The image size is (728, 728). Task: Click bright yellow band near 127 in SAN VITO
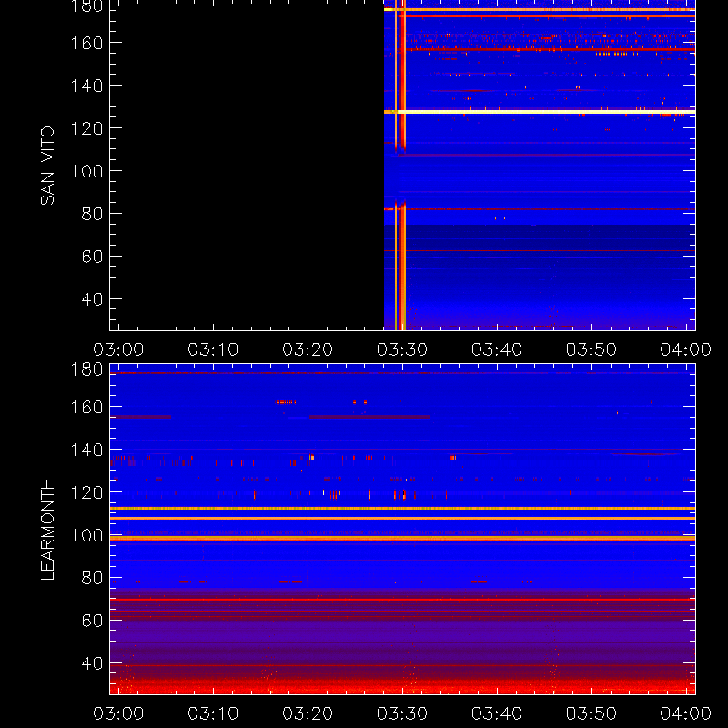click(540, 112)
